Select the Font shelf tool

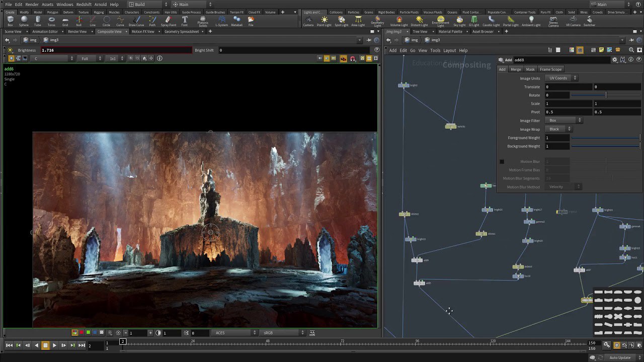[185, 21]
